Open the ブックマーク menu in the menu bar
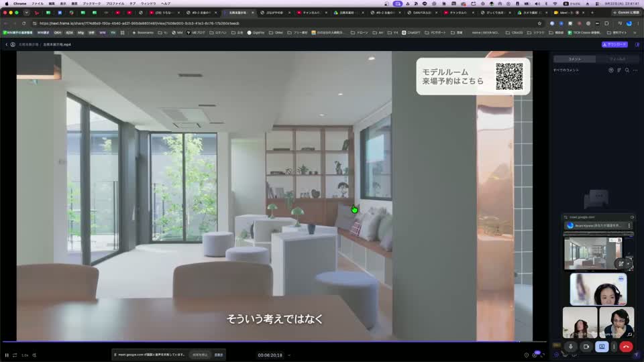 (x=92, y=3)
